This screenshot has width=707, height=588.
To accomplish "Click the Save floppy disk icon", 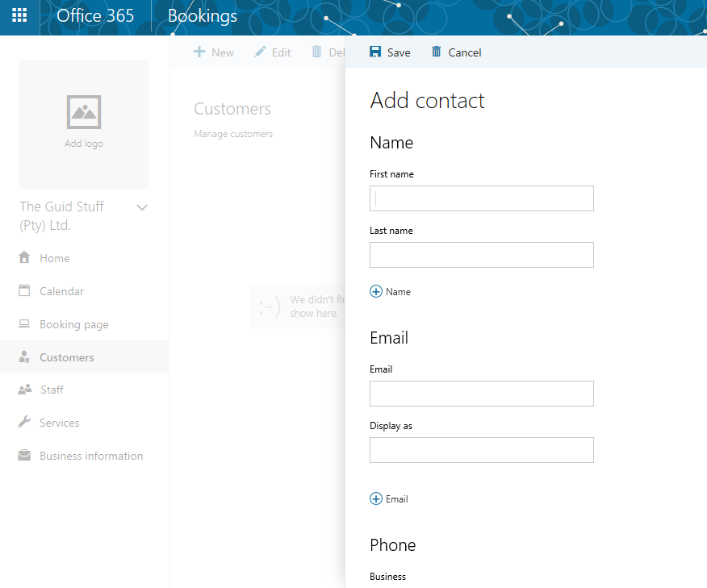I will click(x=375, y=52).
